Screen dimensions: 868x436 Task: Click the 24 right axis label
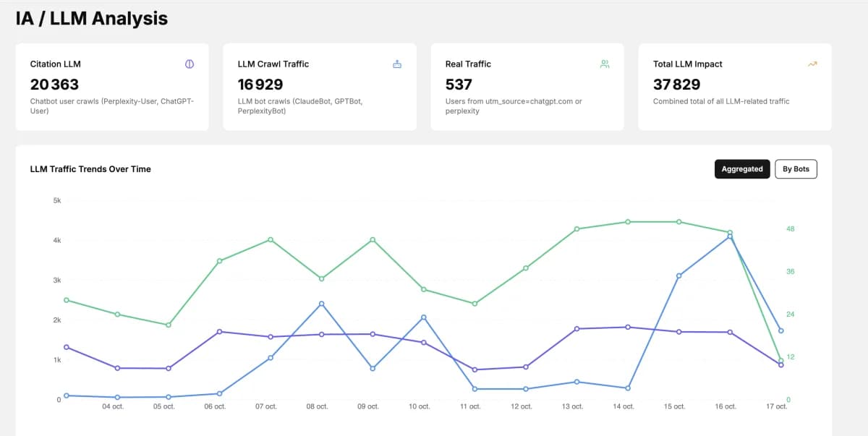click(x=791, y=315)
